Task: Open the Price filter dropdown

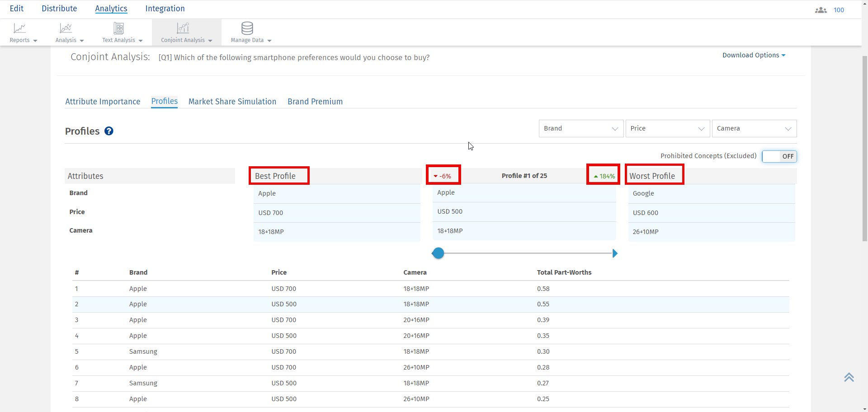Action: pyautogui.click(x=667, y=129)
